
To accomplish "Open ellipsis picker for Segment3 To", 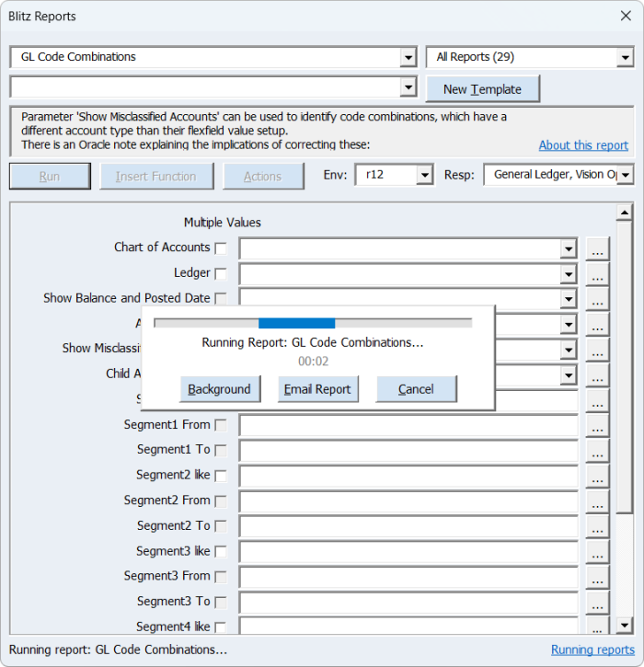I will (597, 603).
